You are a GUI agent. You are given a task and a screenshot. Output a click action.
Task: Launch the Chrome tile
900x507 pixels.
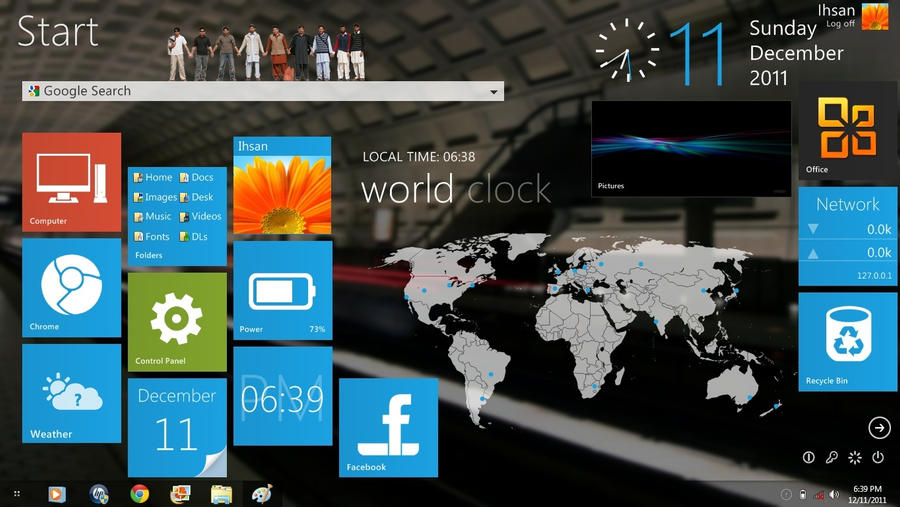72,288
